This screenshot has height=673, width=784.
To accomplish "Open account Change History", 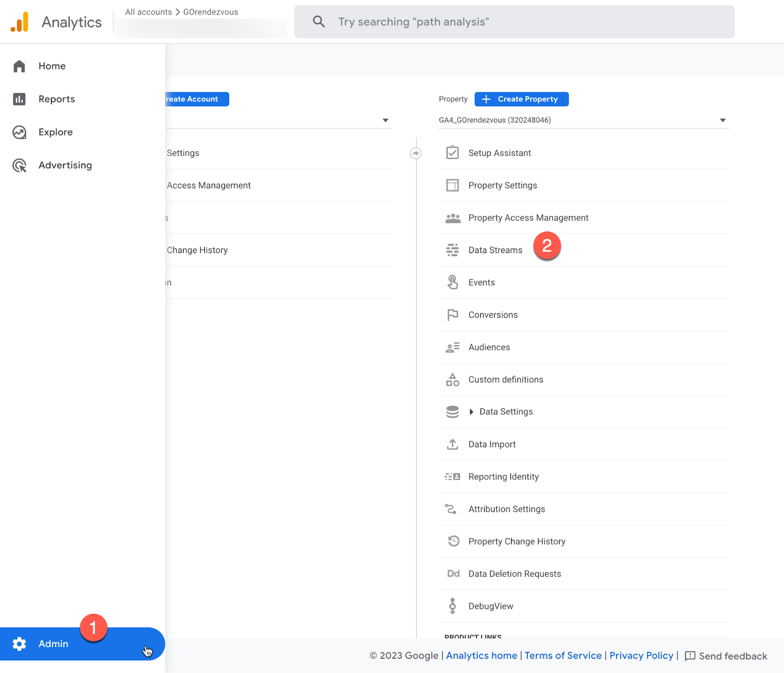I will tap(278, 250).
